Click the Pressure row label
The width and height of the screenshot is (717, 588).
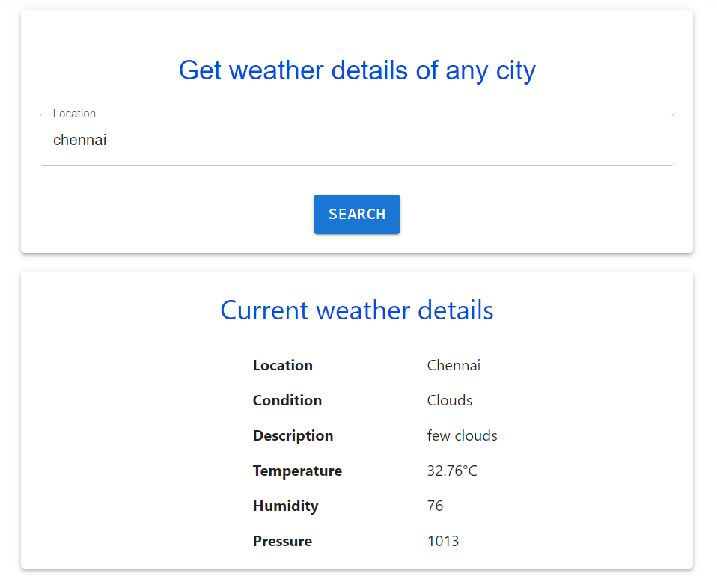click(282, 541)
